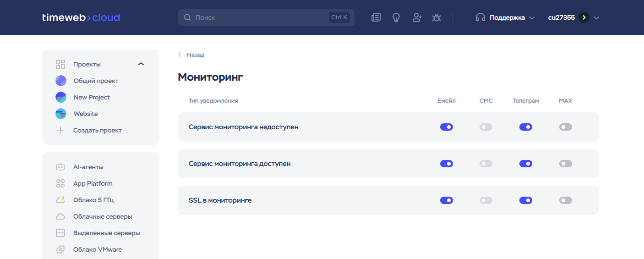
Task: Click Сервис мониторинга доступен row label
Action: [x=240, y=164]
